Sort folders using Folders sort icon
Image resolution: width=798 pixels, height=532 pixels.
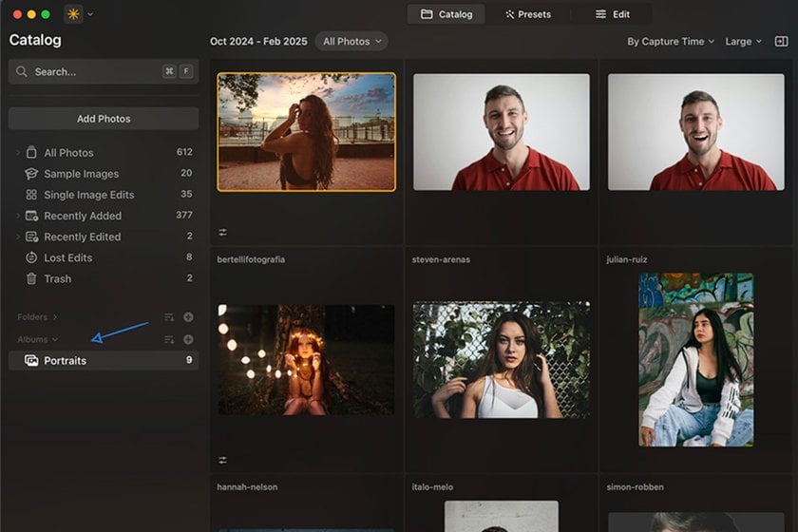(x=169, y=317)
